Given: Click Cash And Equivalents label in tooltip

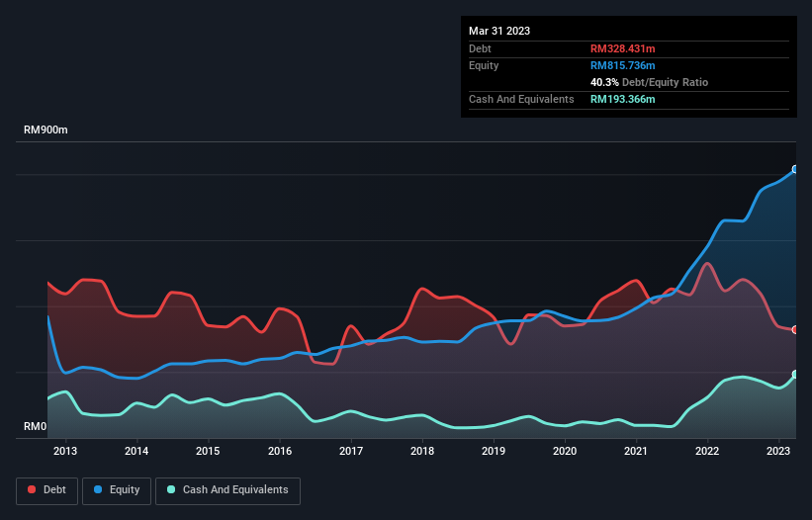Looking at the screenshot, I should click(x=521, y=99).
